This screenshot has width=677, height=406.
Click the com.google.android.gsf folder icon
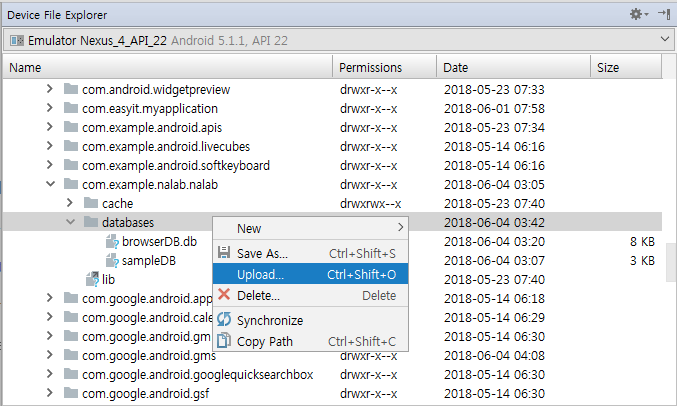71,393
